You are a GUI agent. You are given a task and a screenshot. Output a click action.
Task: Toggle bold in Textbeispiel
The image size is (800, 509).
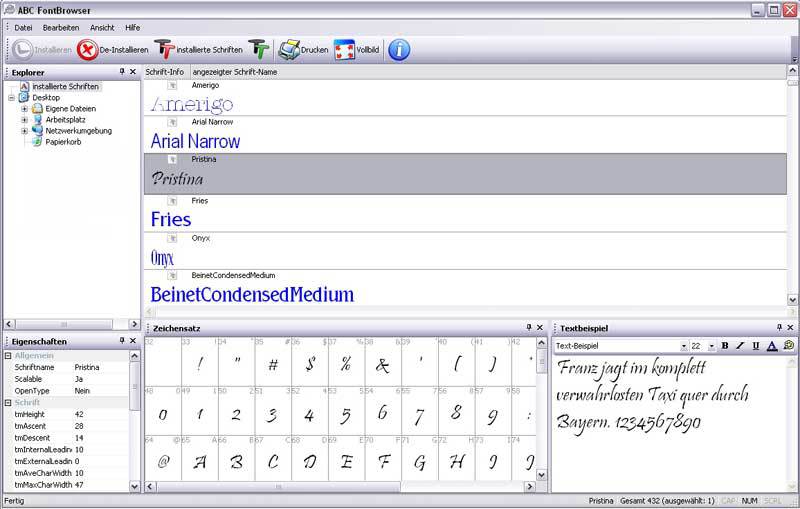click(724, 346)
